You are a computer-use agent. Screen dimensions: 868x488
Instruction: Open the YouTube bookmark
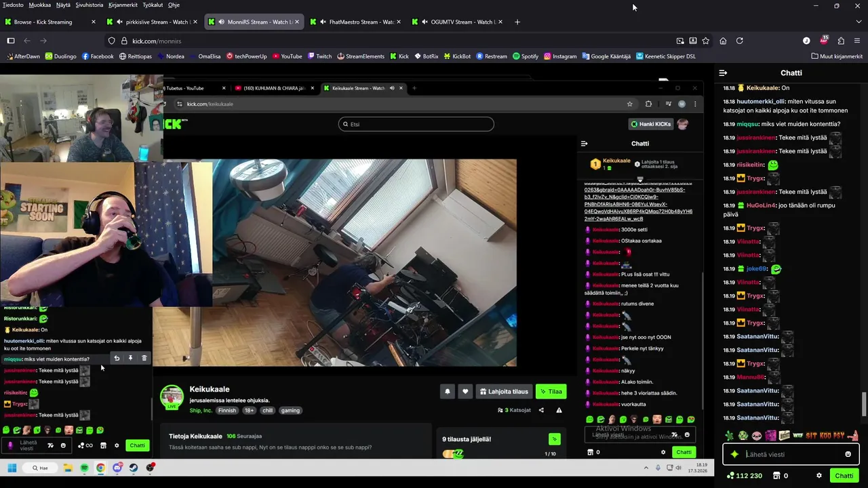click(287, 56)
